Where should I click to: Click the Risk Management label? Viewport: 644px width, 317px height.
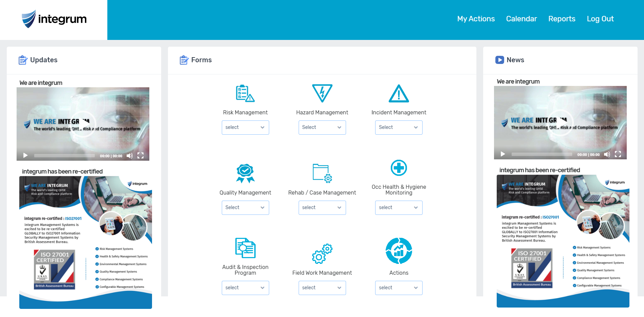point(245,113)
